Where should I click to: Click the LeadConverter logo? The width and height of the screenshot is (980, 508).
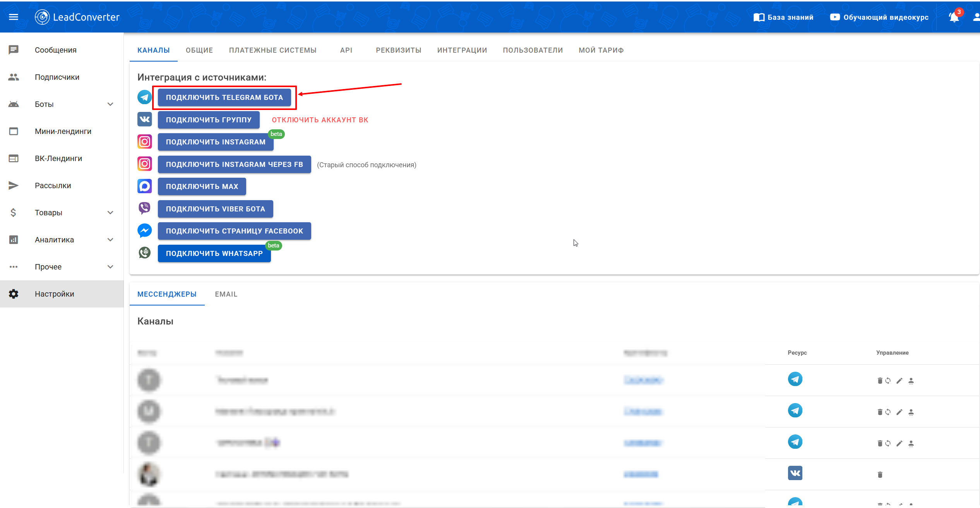pos(77,17)
